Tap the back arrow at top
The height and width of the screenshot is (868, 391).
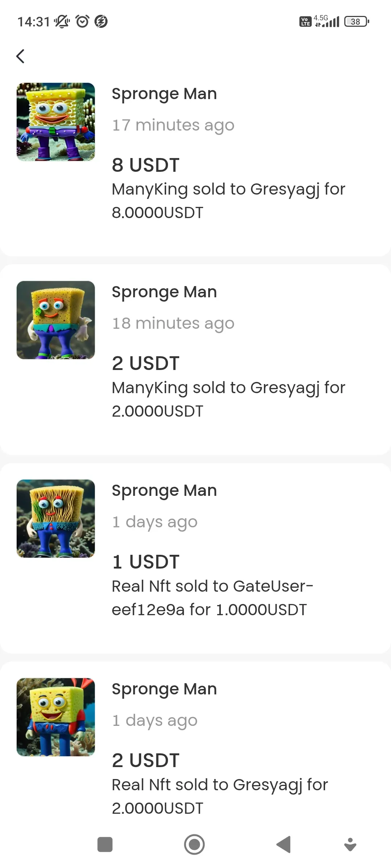pyautogui.click(x=21, y=56)
